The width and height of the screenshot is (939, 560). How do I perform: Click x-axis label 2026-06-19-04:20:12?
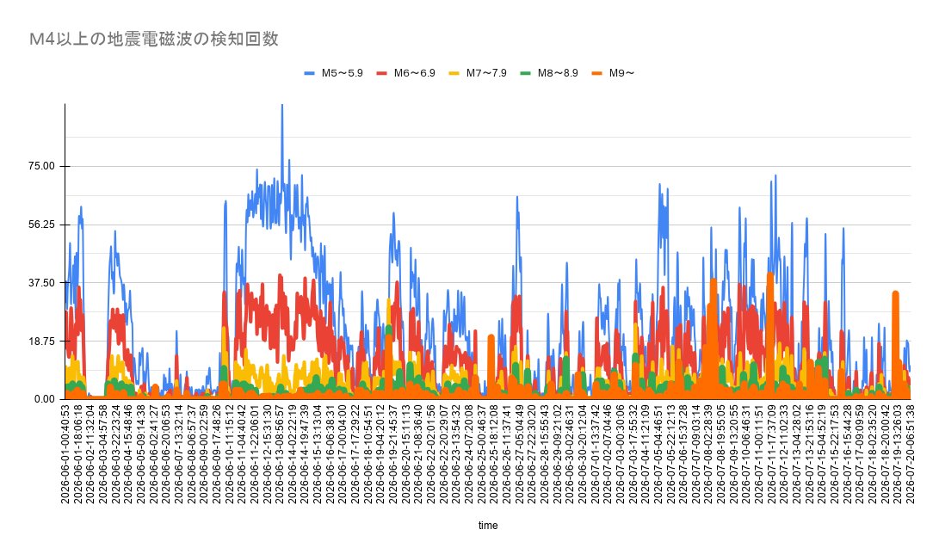pyautogui.click(x=380, y=454)
